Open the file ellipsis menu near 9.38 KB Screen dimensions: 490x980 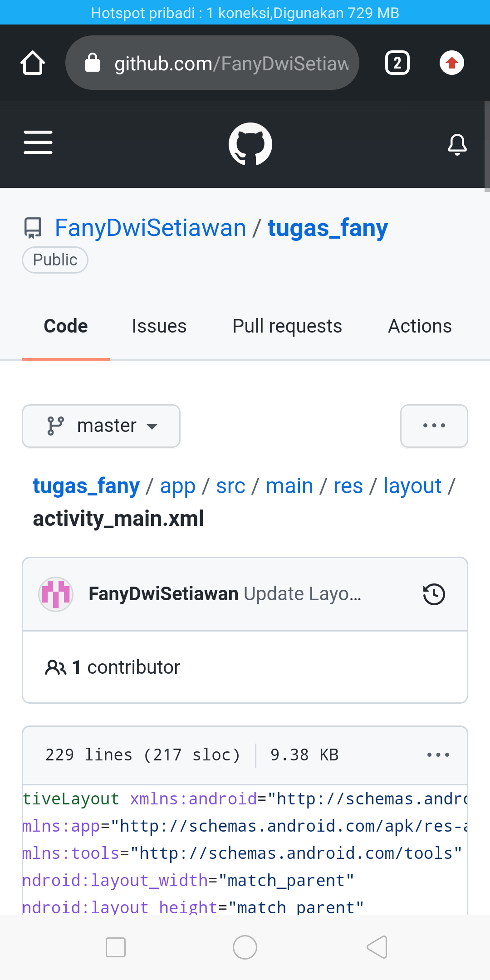point(437,755)
